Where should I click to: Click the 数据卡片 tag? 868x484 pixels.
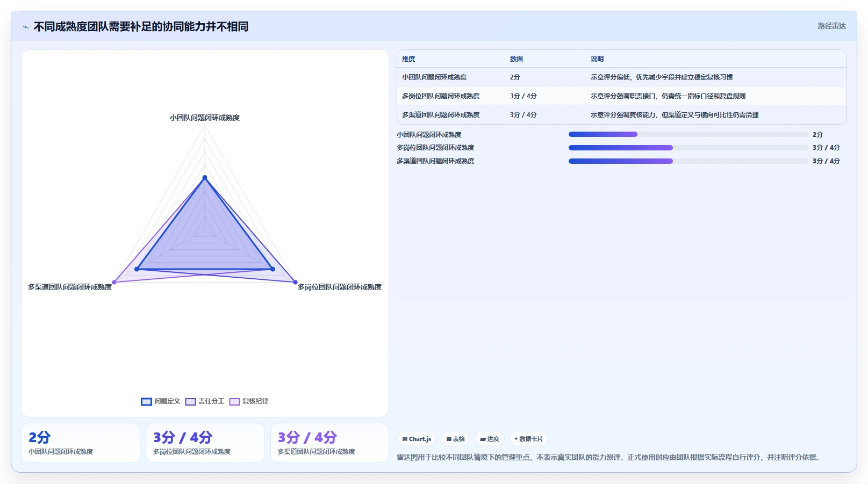click(529, 439)
